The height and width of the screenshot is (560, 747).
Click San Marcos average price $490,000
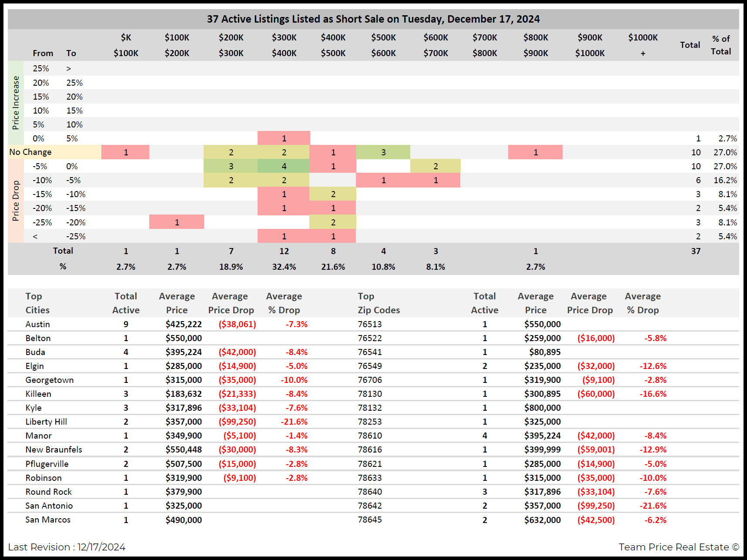[184, 520]
